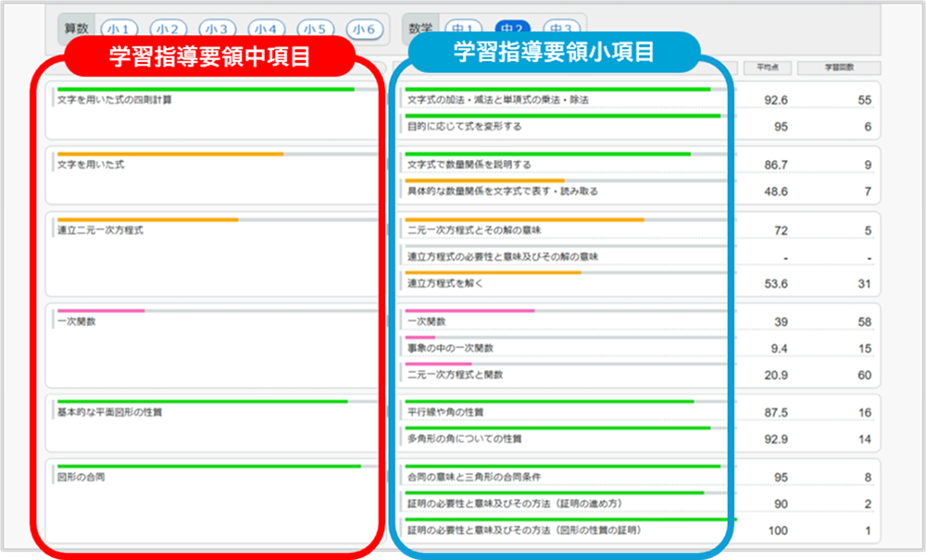Click the 学習回数 column header
The height and width of the screenshot is (560, 926).
tap(838, 68)
